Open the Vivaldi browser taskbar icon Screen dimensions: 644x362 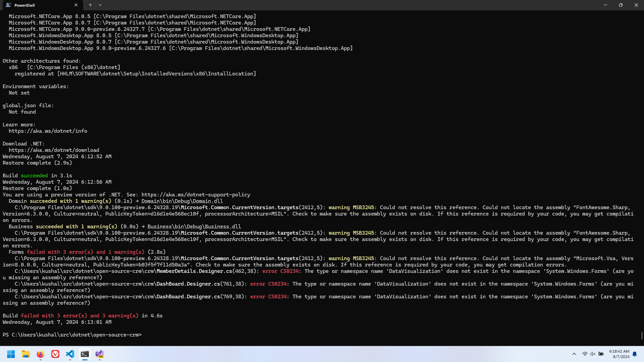(55, 354)
